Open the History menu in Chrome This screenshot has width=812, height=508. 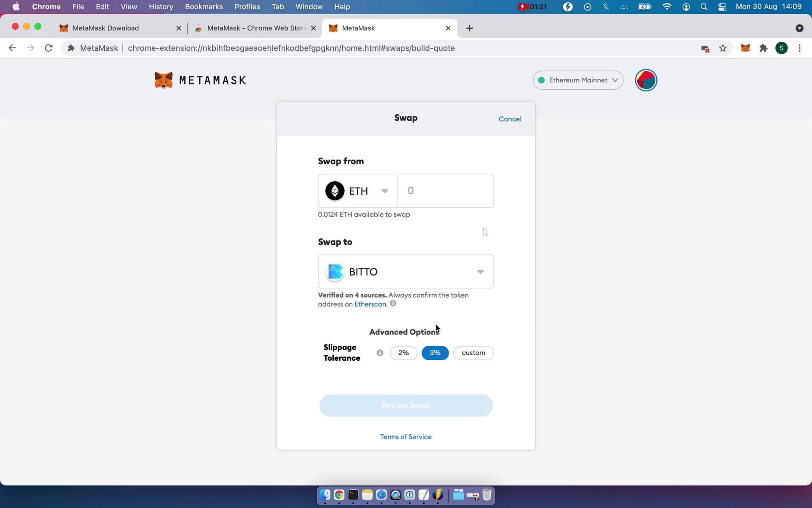click(x=161, y=6)
